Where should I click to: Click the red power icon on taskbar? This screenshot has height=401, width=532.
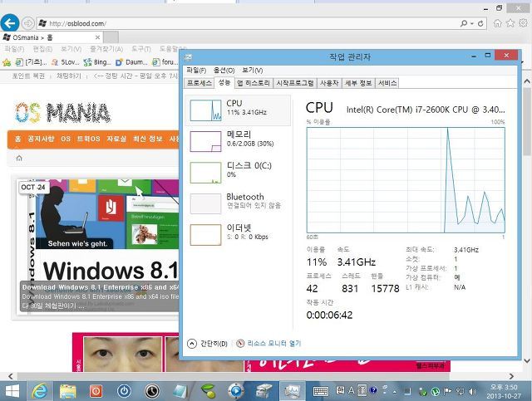pyautogui.click(x=96, y=392)
